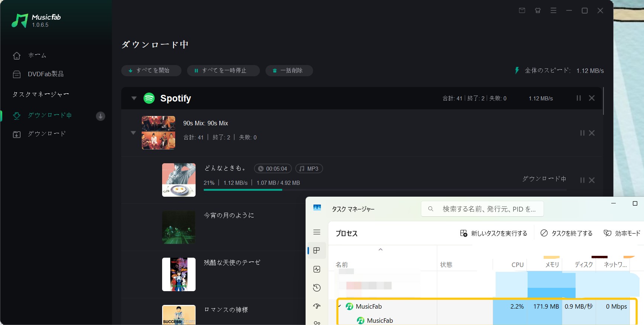Collapse the Spotify group with its arrow
644x325 pixels.
(134, 98)
